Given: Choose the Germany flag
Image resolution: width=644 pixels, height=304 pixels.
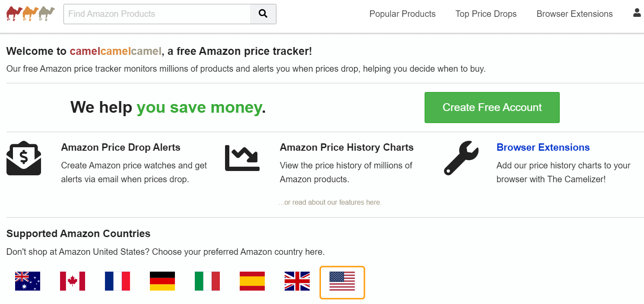Looking at the screenshot, I should 162,281.
